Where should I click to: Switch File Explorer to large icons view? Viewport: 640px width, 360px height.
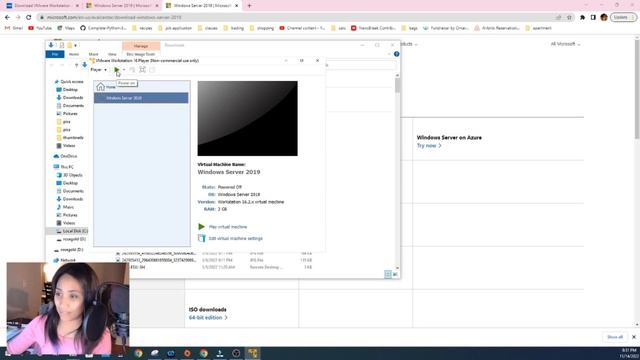pos(395,274)
